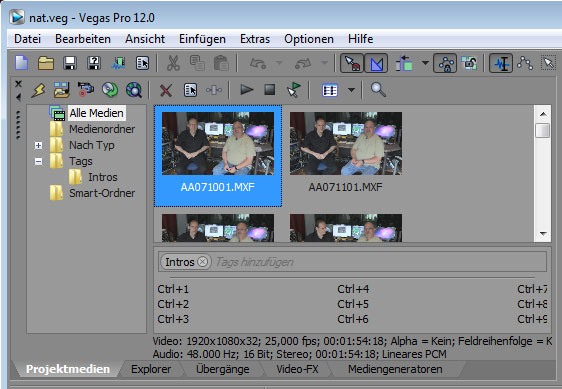562x389 pixels.
Task: Start media preview with play button
Action: [246, 90]
